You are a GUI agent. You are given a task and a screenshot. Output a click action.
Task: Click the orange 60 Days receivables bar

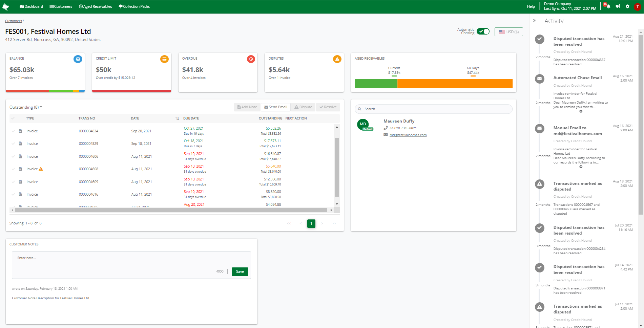455,84
